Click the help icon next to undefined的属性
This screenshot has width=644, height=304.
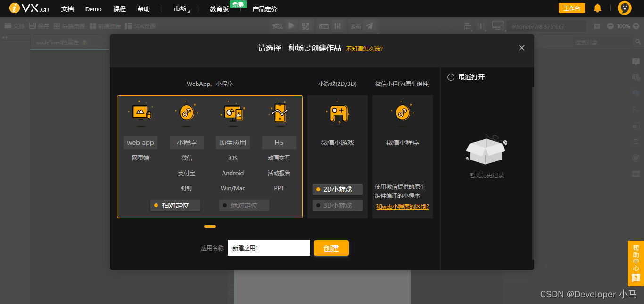(84, 42)
